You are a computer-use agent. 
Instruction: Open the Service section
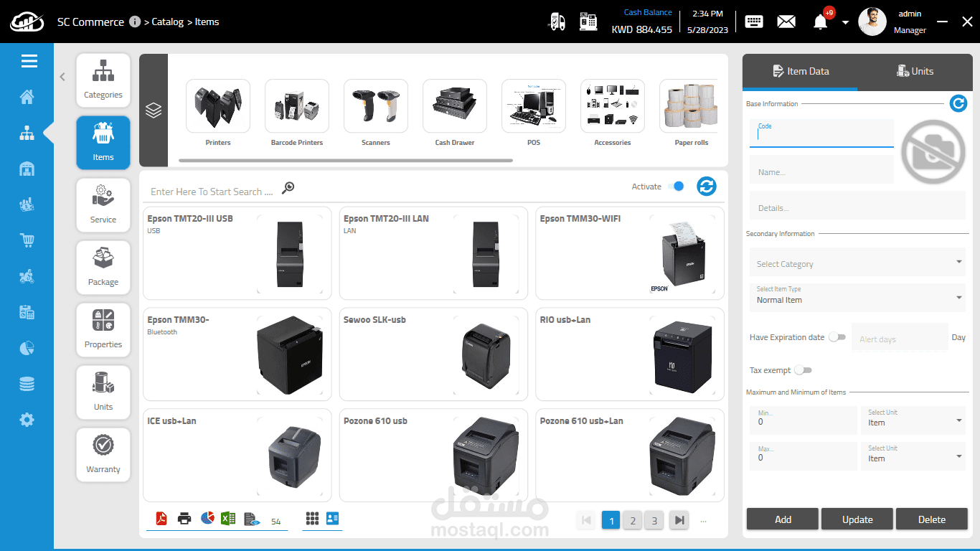pyautogui.click(x=103, y=205)
